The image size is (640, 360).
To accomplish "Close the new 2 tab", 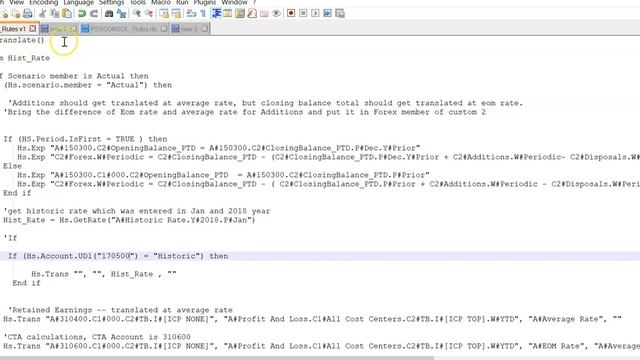I will coord(204,29).
